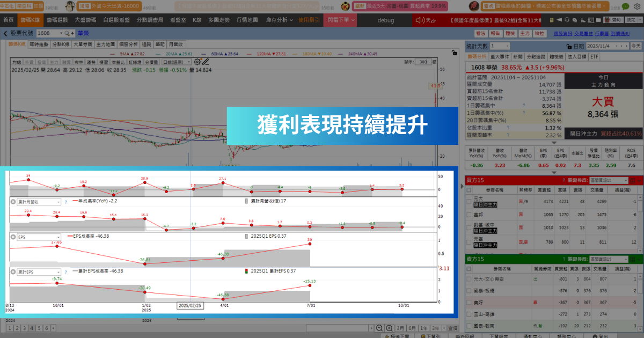Zoom out the chart with minus magnifier
The height and width of the screenshot is (338, 644).
tap(379, 328)
